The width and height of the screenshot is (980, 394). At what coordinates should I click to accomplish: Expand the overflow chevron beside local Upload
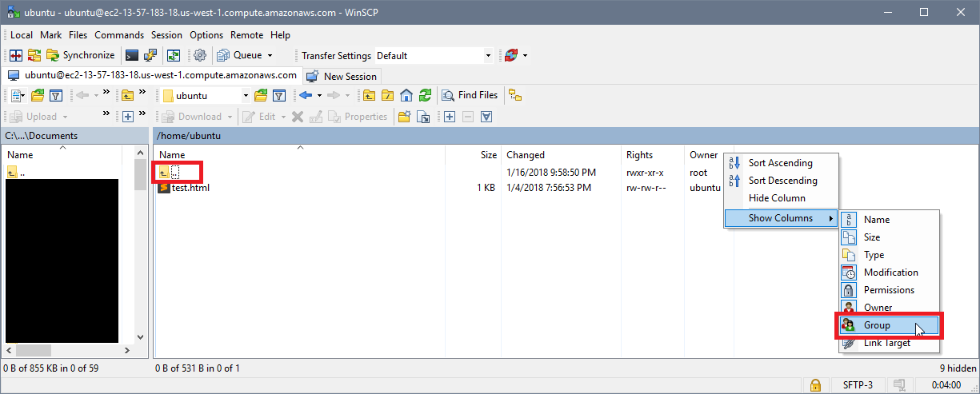tap(106, 113)
